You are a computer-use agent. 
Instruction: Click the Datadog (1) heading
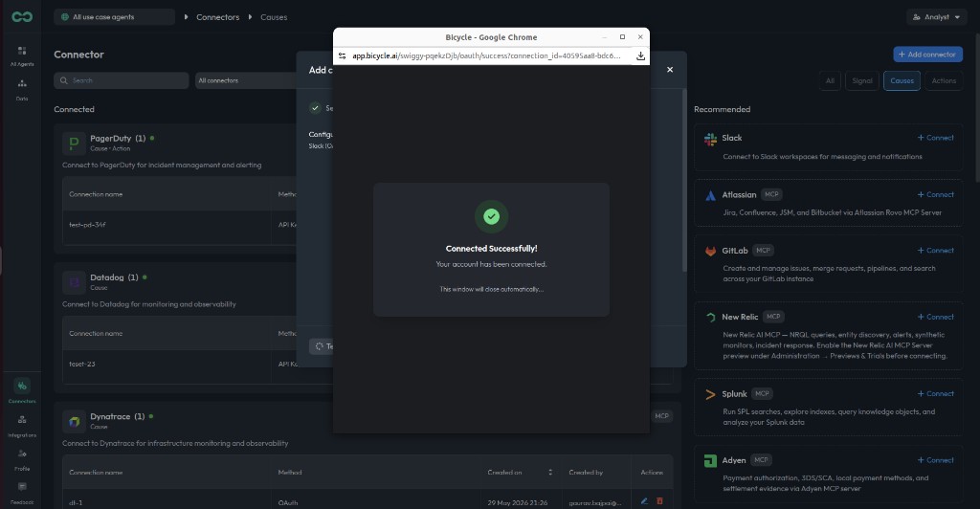click(x=114, y=277)
